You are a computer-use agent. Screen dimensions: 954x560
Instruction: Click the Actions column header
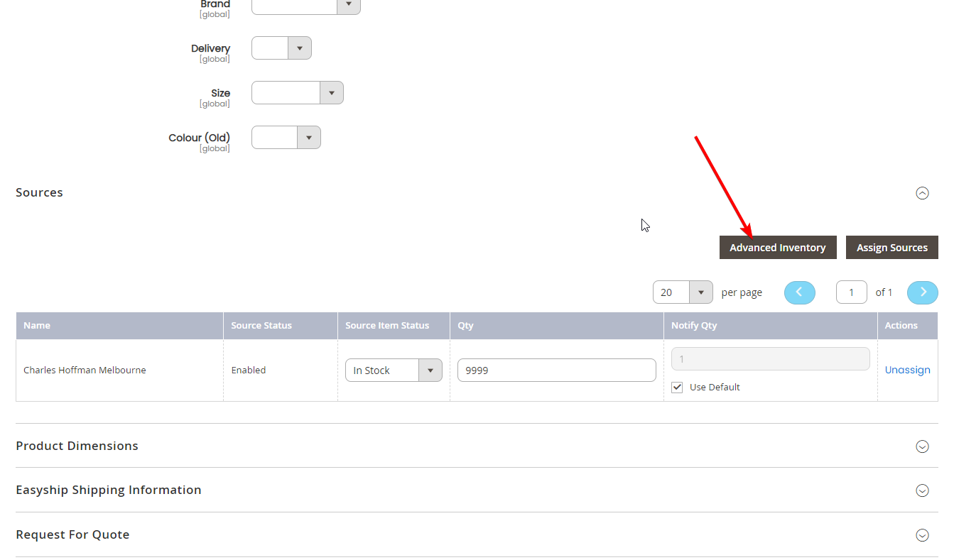pyautogui.click(x=908, y=326)
